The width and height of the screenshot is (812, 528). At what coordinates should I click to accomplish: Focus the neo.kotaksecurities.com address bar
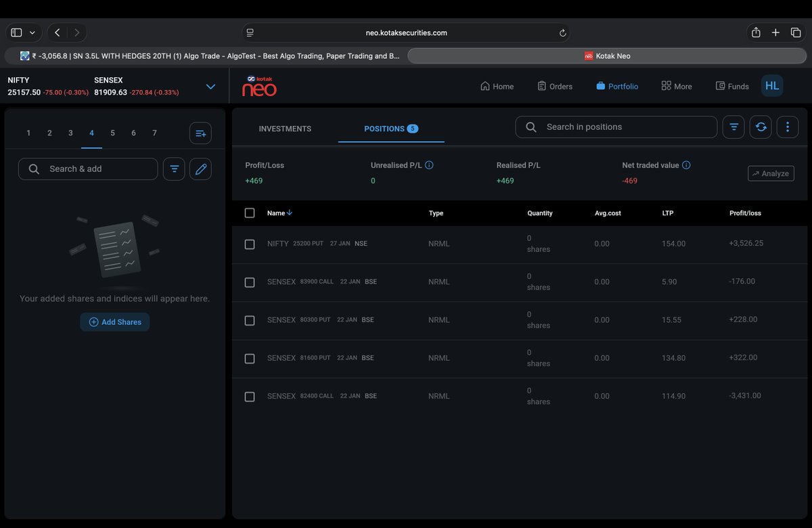(406, 32)
